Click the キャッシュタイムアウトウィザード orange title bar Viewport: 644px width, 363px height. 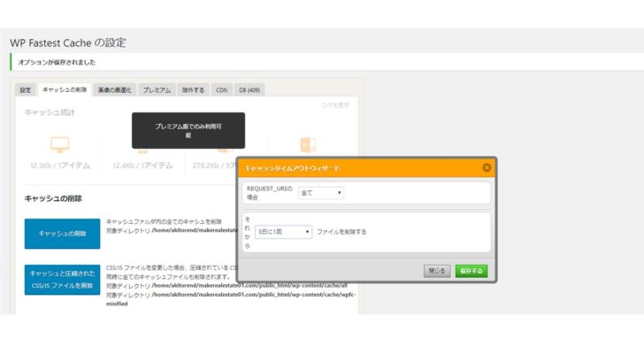pos(354,167)
